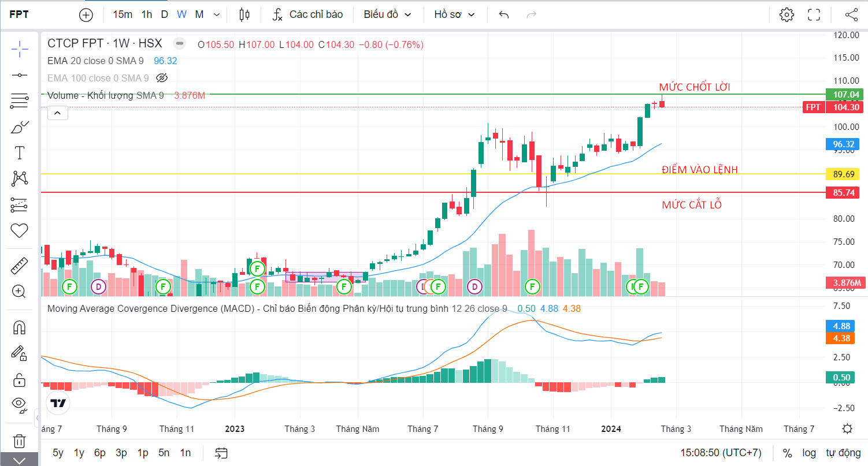The image size is (868, 466).
Task: Select the ruler measure tool
Action: (20, 266)
